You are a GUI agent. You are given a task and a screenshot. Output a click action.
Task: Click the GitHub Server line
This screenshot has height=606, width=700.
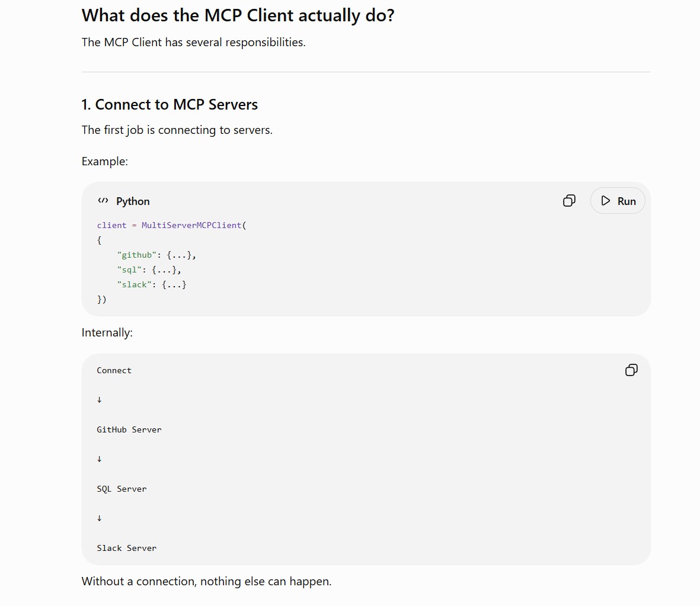pos(129,429)
